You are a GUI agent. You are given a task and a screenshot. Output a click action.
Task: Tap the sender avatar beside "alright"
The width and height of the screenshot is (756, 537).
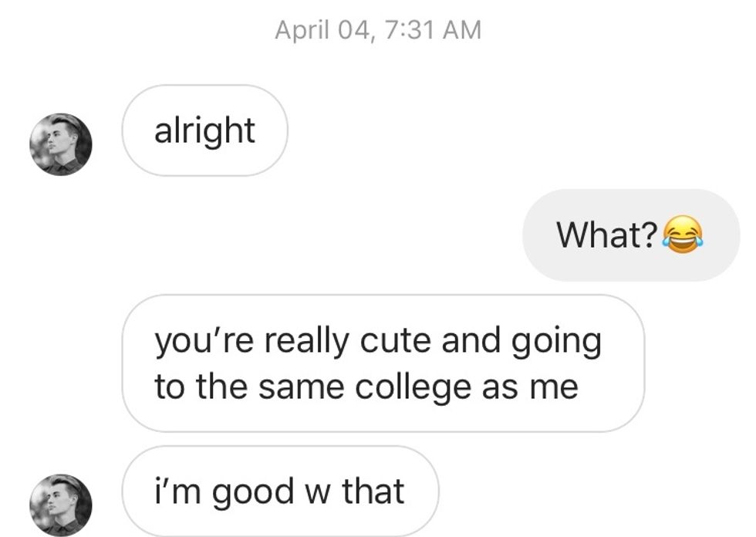coord(61,144)
